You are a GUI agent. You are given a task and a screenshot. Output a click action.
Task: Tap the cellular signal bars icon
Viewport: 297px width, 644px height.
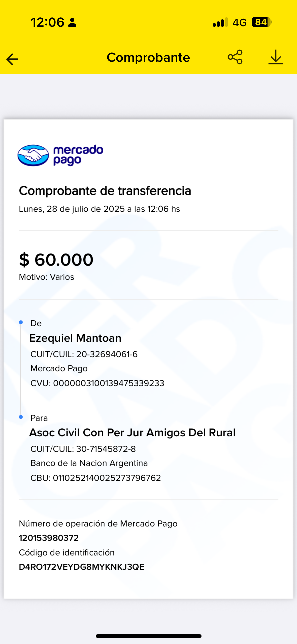220,22
